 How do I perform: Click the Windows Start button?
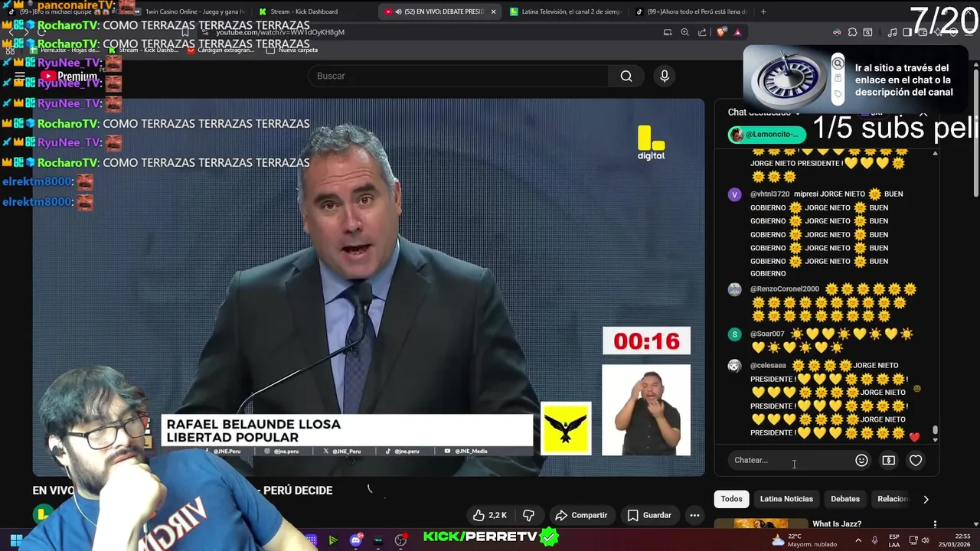(15, 540)
